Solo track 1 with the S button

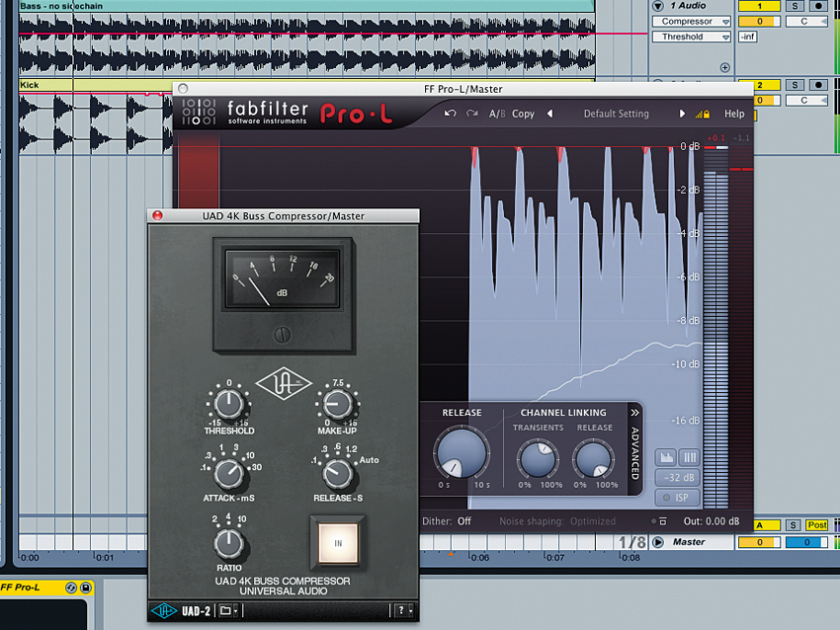point(795,6)
